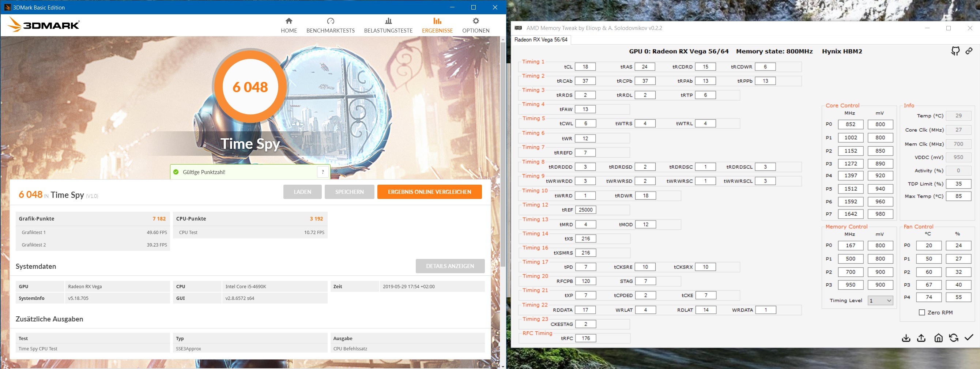Screen dimensions: 980x369
Task: Click the Core Control P7 mV field
Action: click(880, 214)
